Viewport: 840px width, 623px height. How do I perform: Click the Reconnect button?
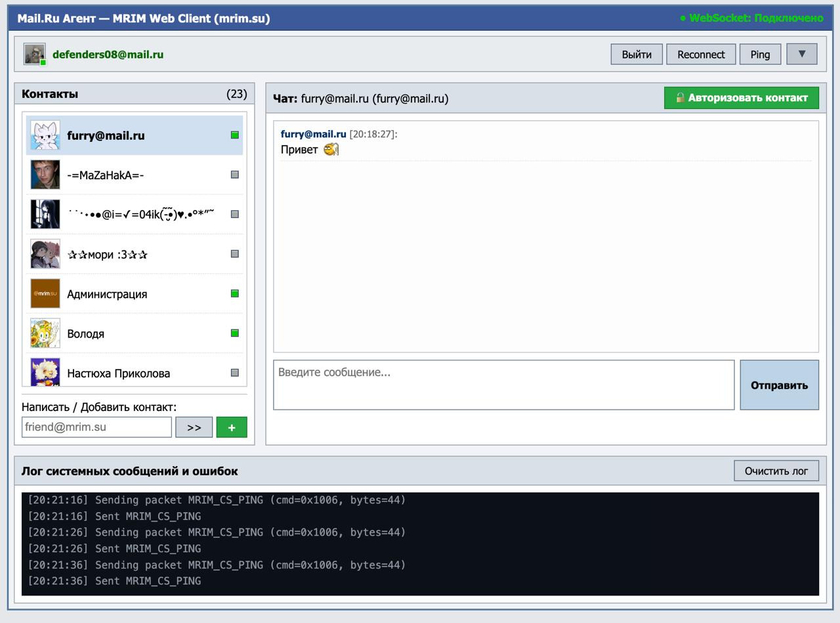click(701, 54)
